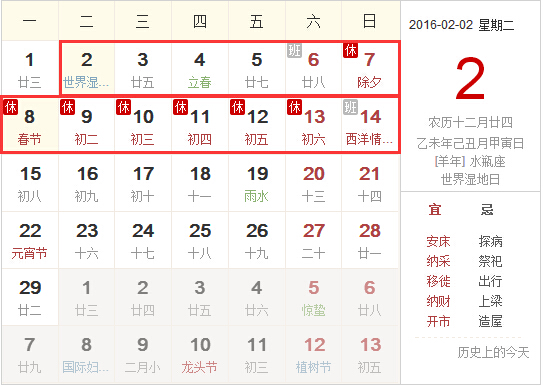Screen dimensions: 544x388
Task: Open 历史上的今天 link
Action: click(x=493, y=352)
